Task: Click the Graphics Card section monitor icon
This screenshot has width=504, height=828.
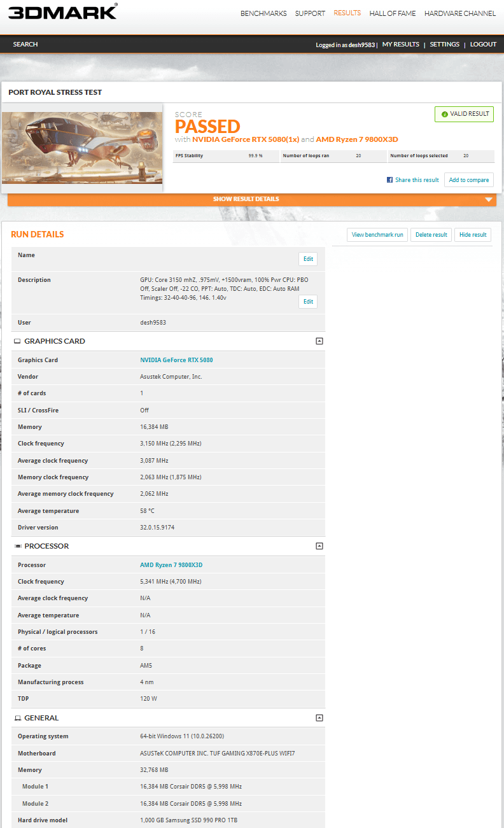Action: tap(17, 341)
